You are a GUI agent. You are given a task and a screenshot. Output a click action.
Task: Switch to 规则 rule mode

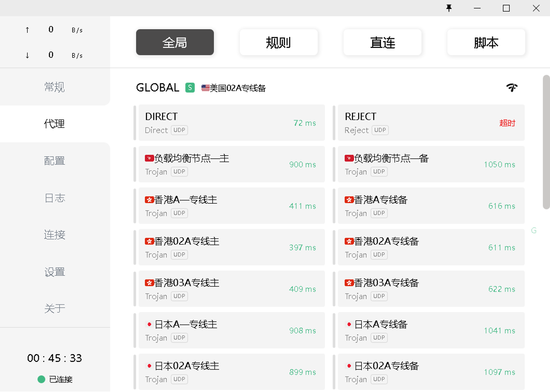point(278,42)
